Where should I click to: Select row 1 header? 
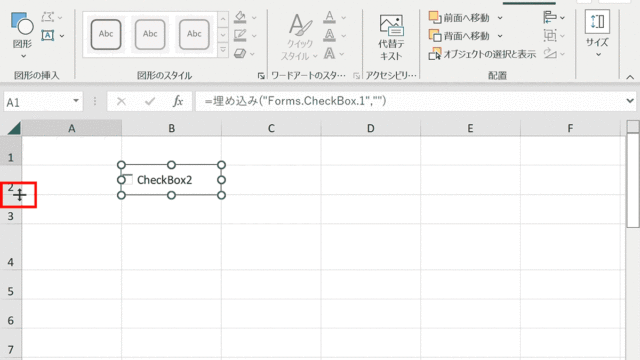11,151
